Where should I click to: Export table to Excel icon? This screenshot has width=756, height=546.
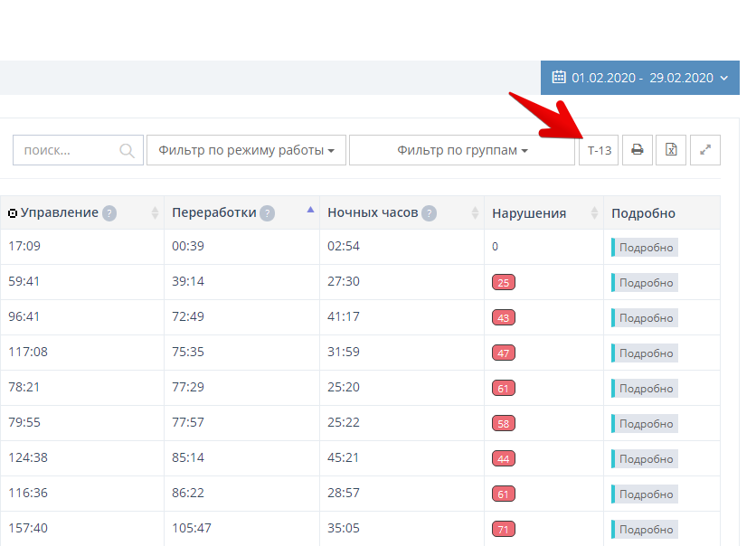point(671,150)
